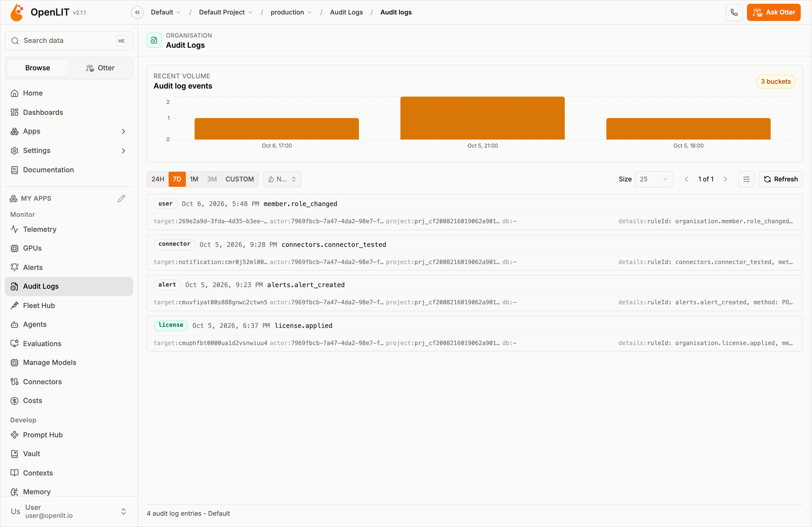Viewport: 812px width, 527px height.
Task: Navigate to Agents in the sidebar
Action: [x=69, y=324]
